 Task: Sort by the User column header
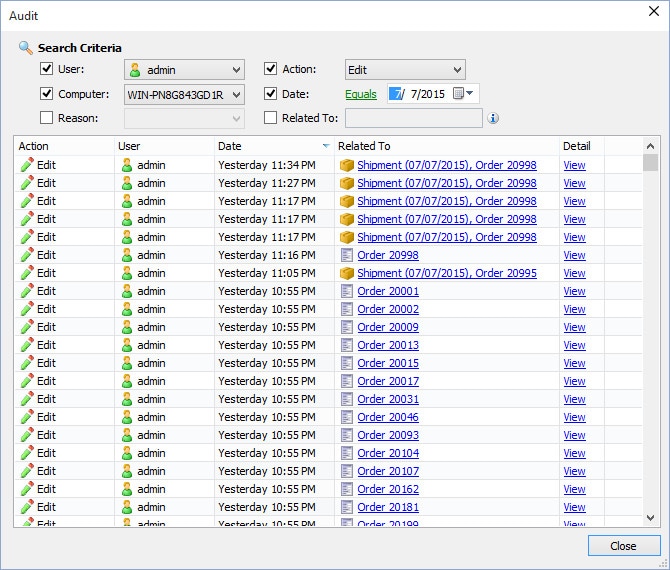click(x=165, y=146)
